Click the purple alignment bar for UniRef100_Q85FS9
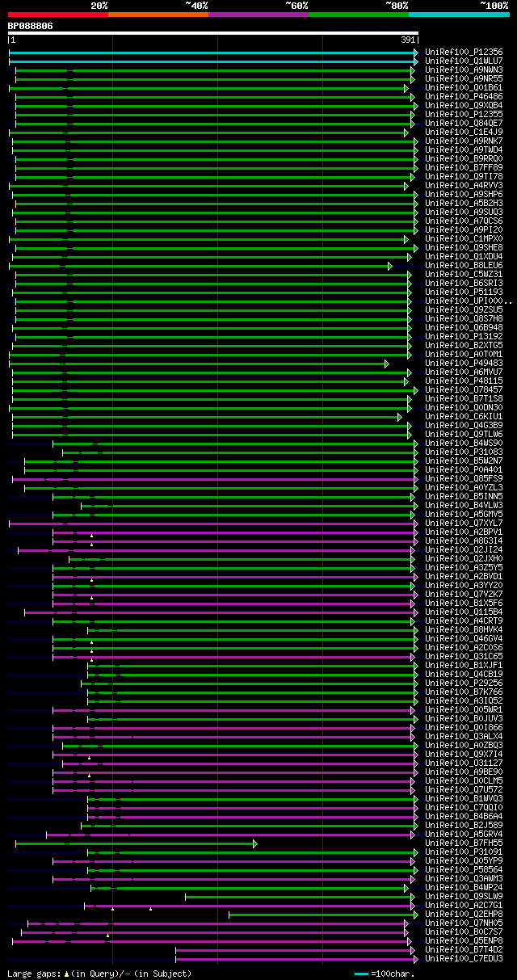This screenshot has width=517, height=980. pyautogui.click(x=213, y=478)
